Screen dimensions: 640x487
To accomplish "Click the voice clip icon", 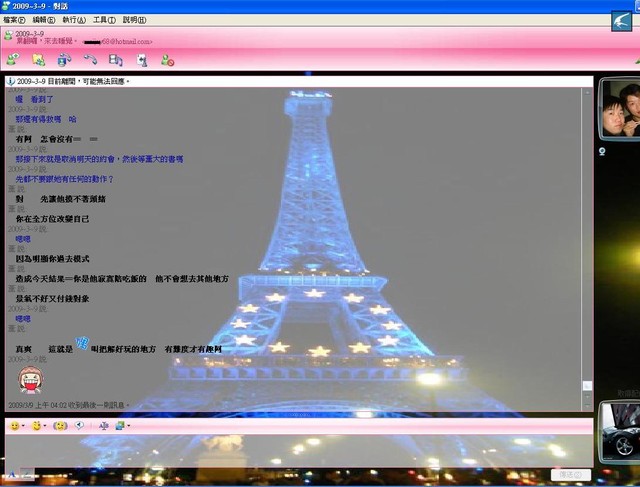I will tap(79, 425).
